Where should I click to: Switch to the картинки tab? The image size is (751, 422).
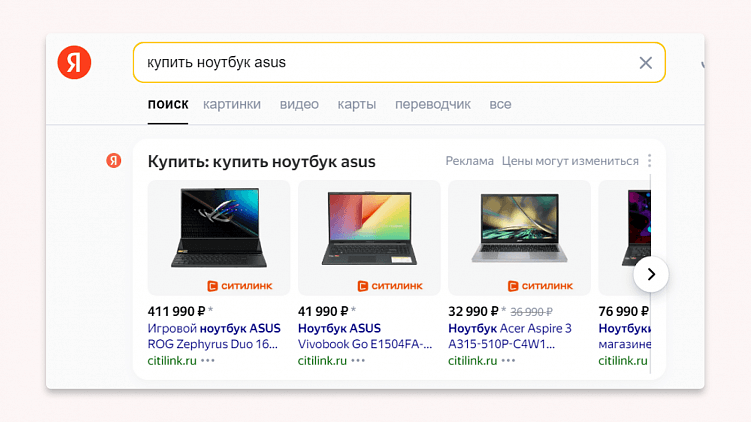231,104
